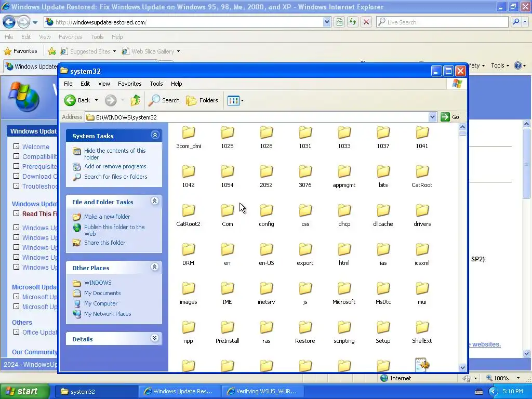The image size is (532, 399).
Task: Open the View menu in system32 window
Action: tap(104, 84)
